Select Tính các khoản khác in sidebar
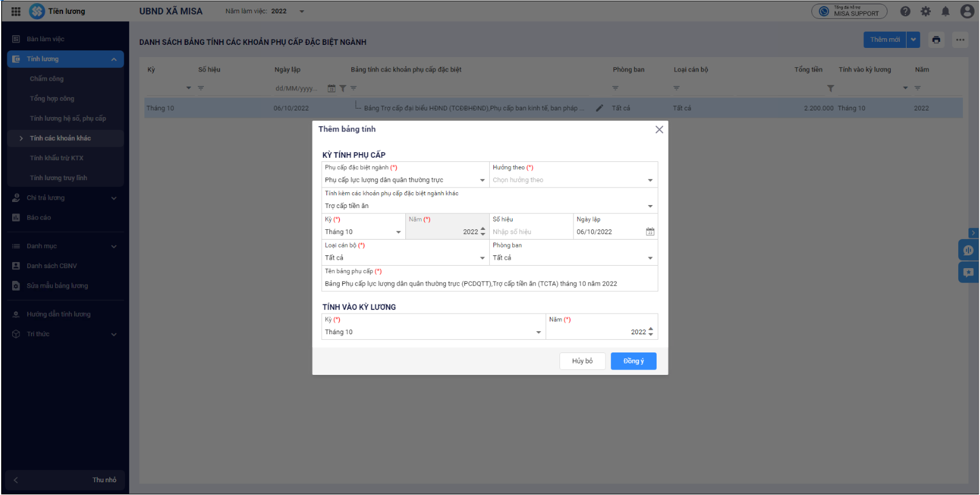Viewport: 980px width, 495px height. coord(66,138)
